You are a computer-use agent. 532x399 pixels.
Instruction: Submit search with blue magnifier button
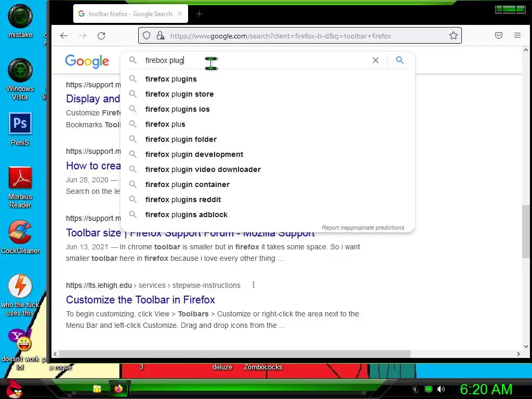point(400,60)
